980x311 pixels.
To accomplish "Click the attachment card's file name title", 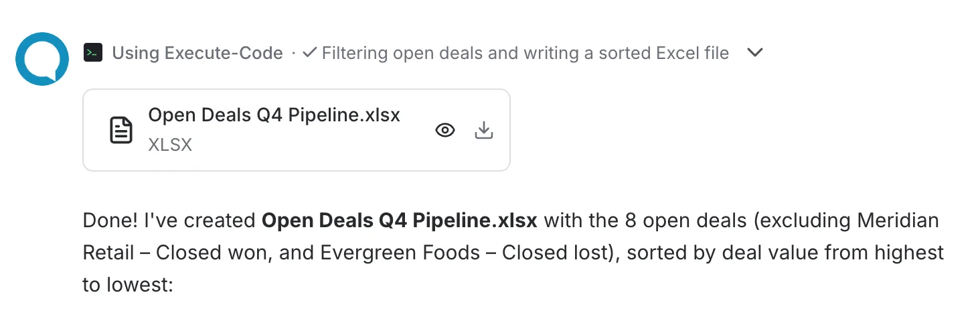I will coord(274,115).
